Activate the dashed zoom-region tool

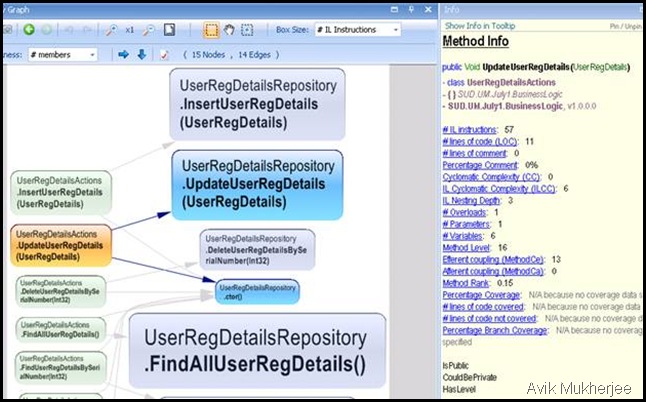pyautogui.click(x=247, y=30)
